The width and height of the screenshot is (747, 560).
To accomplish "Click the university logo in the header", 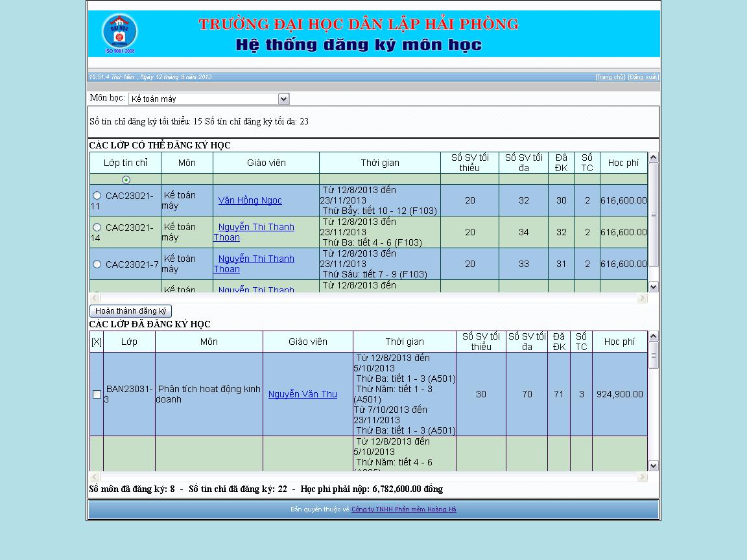I will 119,33.
